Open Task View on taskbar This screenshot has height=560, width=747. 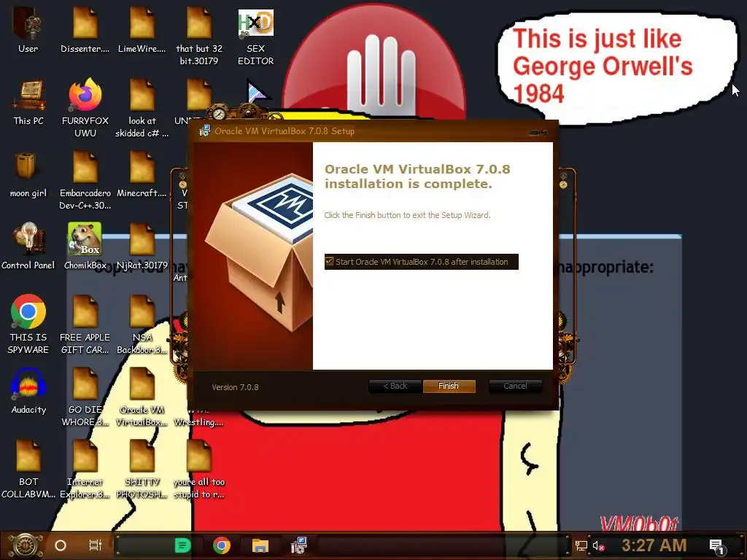tap(96, 545)
